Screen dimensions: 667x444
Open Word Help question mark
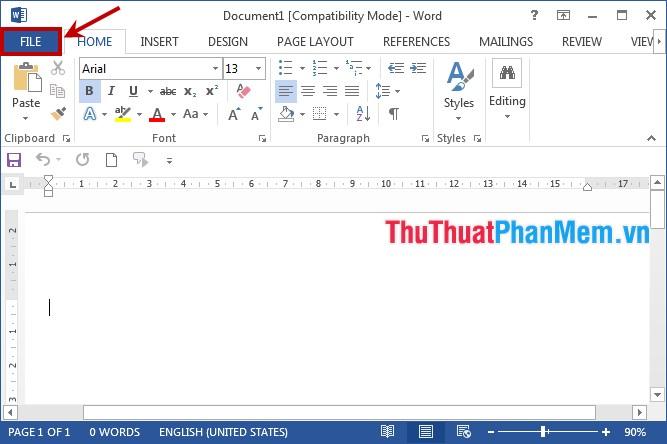[x=534, y=16]
